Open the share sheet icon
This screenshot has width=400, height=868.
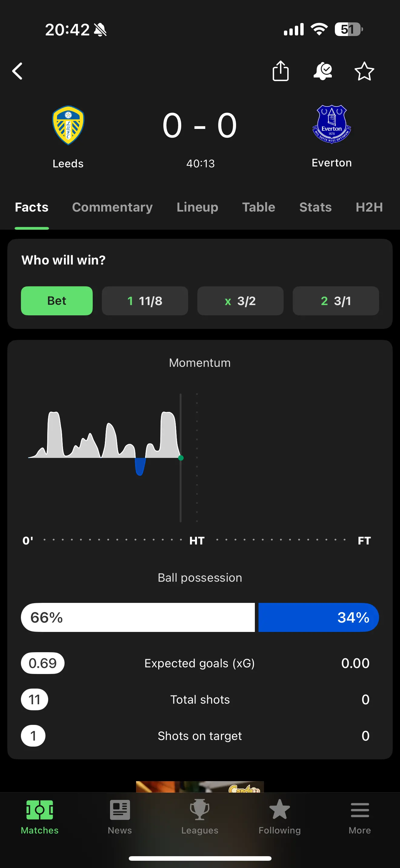tap(280, 71)
